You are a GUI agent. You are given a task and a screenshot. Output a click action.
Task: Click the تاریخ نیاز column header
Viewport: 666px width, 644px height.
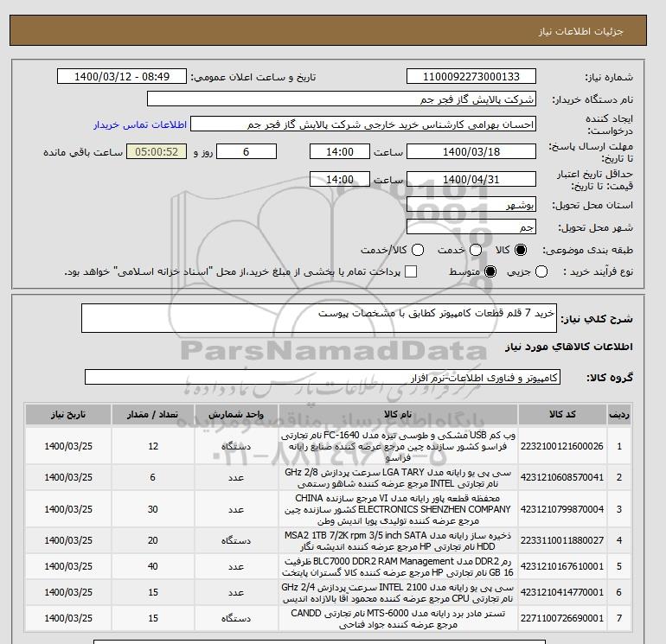[x=68, y=414]
